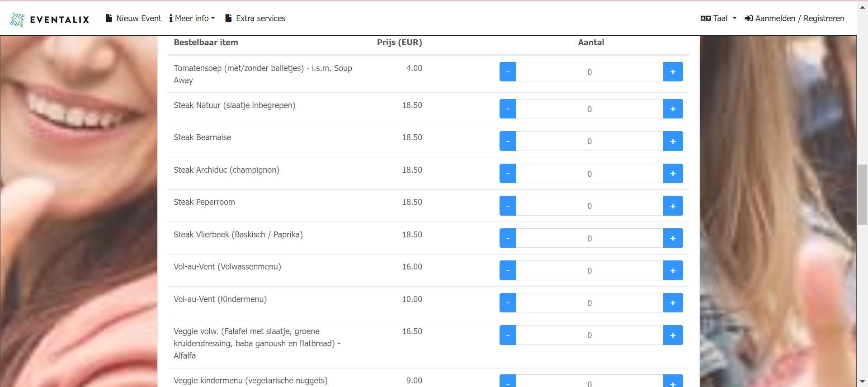Click Steak Vlierbeek quantity field
Image resolution: width=868 pixels, height=387 pixels.
click(x=590, y=238)
